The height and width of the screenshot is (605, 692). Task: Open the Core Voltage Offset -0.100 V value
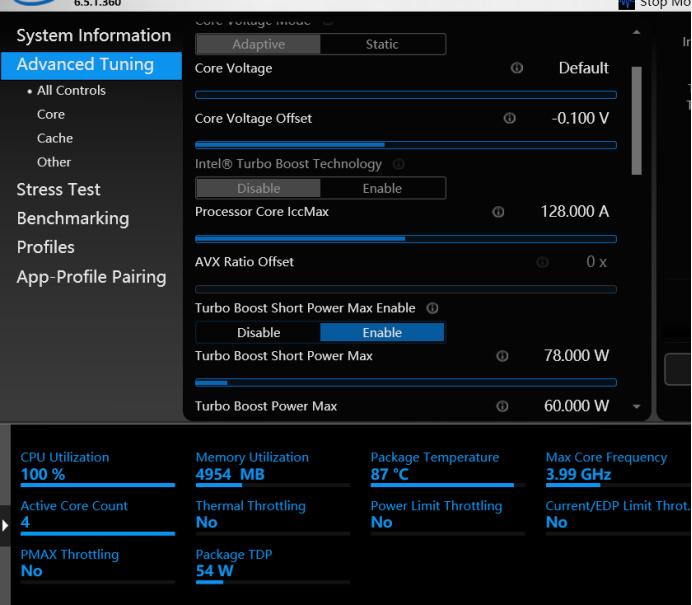(580, 119)
